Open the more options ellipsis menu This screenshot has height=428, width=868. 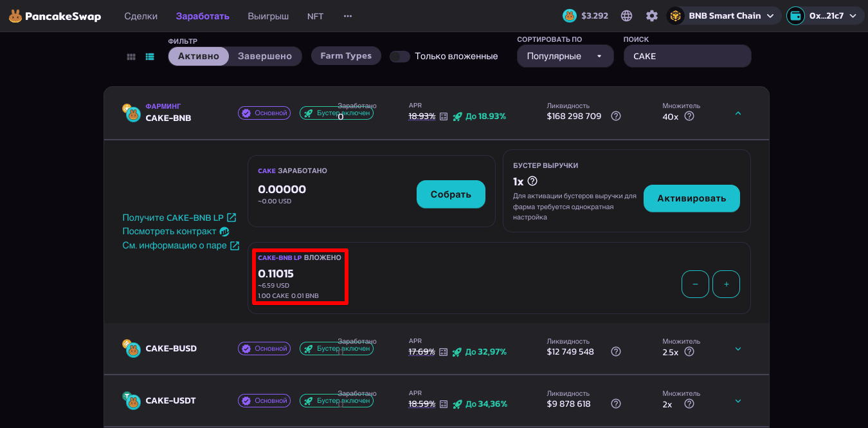click(x=348, y=16)
